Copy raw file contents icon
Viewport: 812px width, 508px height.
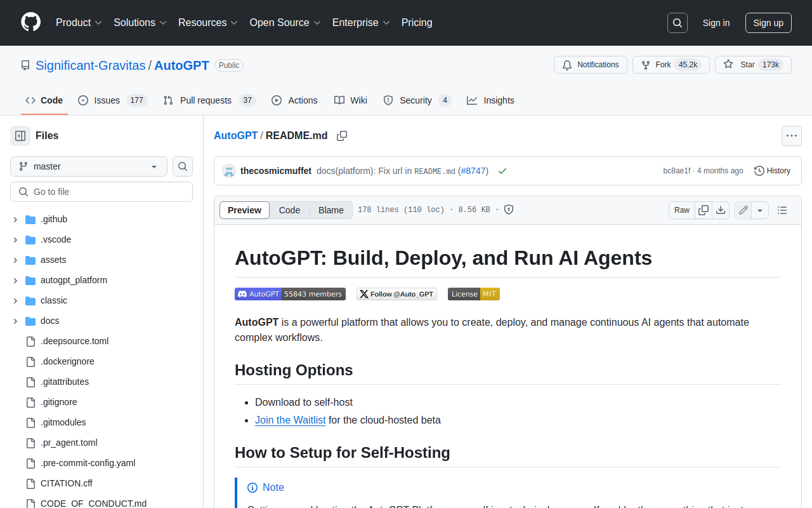point(704,210)
